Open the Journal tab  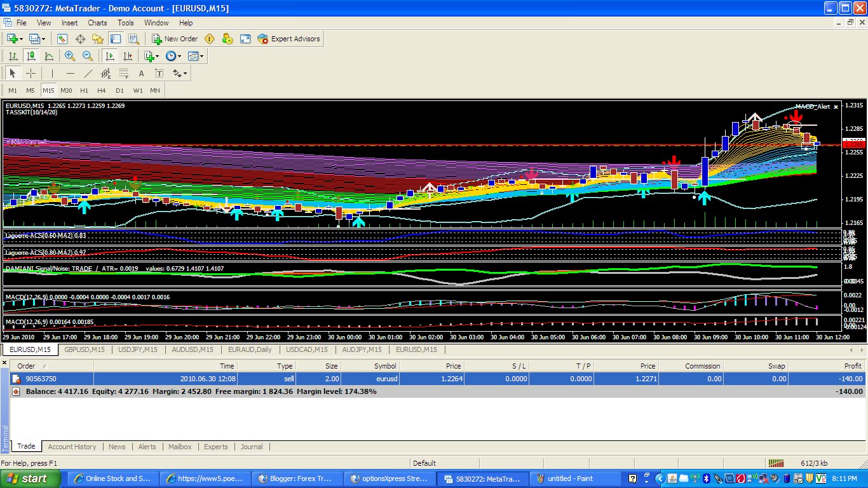[x=252, y=447]
